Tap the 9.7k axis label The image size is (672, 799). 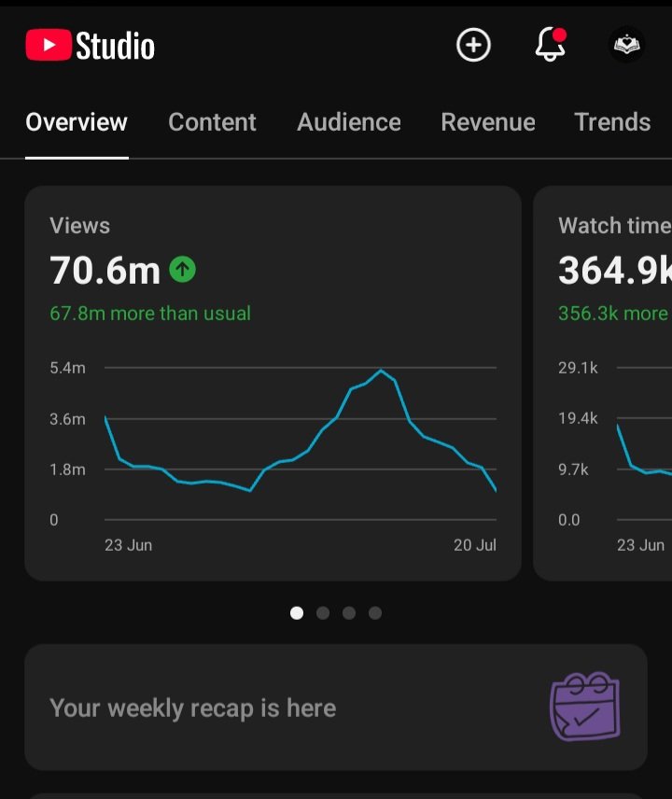pos(573,470)
